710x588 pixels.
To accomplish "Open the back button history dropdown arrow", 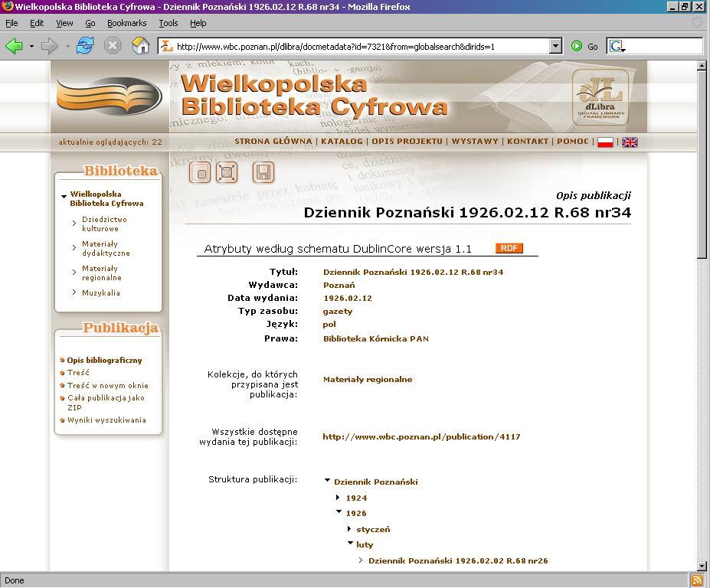I will tap(31, 46).
